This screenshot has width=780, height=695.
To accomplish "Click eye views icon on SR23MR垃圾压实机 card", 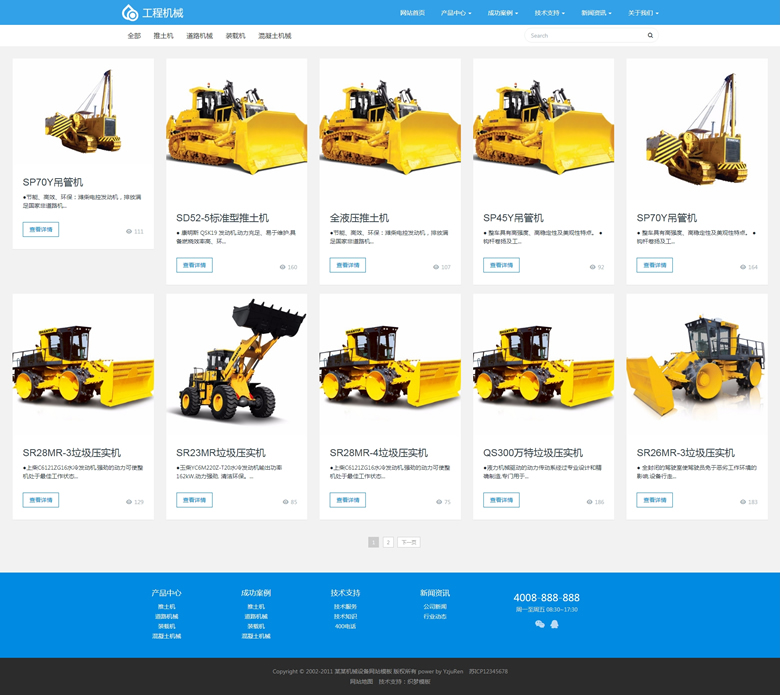I will click(286, 502).
